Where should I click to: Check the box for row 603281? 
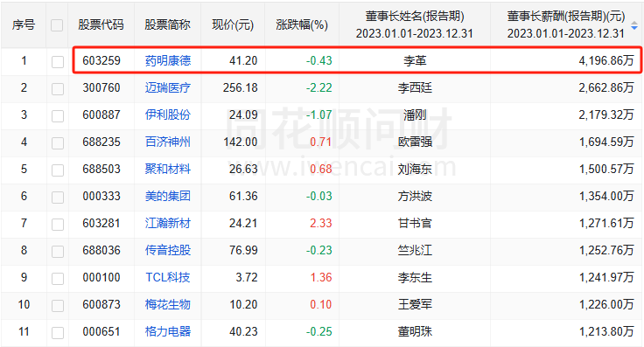pyautogui.click(x=58, y=225)
